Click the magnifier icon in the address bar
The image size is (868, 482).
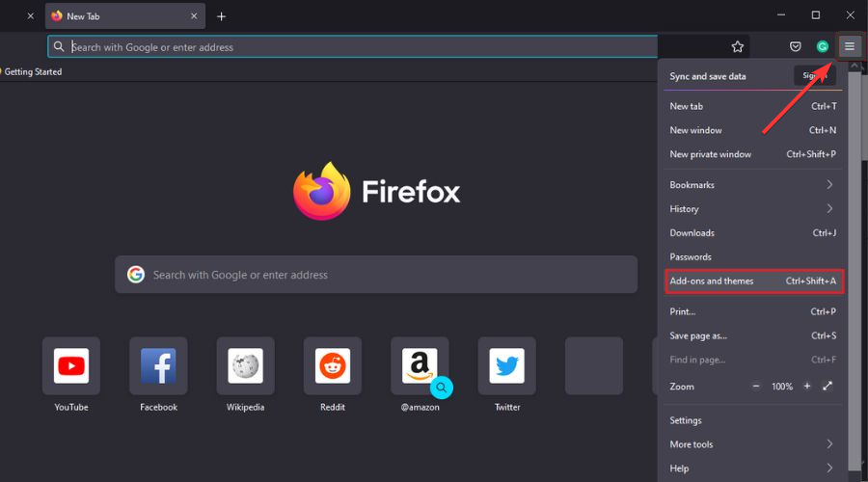pyautogui.click(x=59, y=47)
